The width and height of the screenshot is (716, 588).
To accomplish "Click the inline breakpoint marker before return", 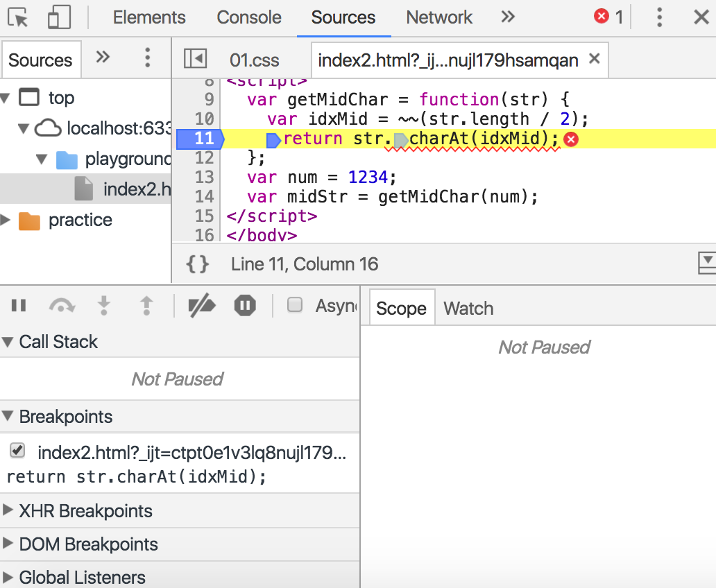I will pos(273,139).
